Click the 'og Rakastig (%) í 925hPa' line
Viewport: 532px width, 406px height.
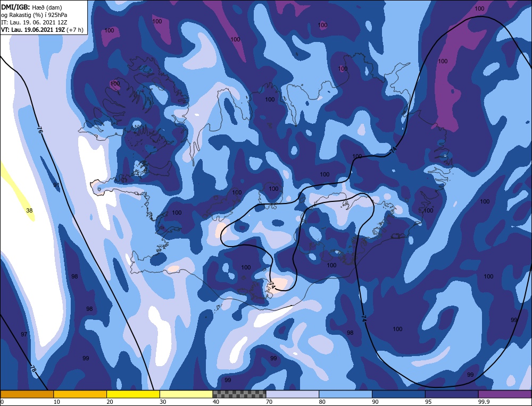point(34,15)
